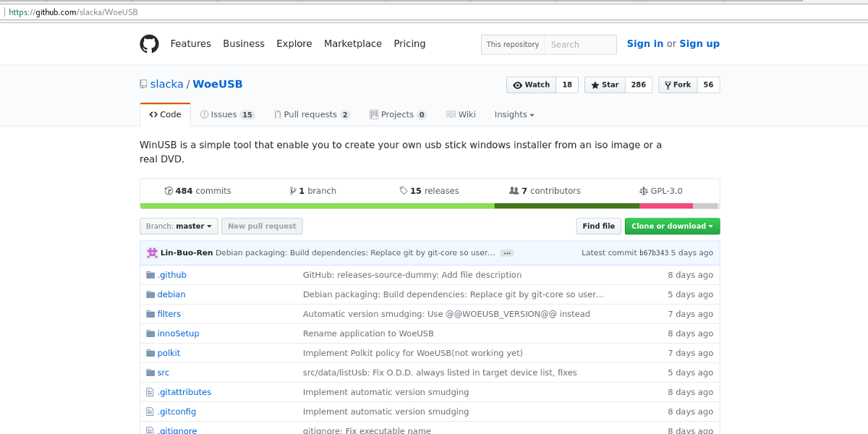868x434 pixels.
Task: Open the Projects tab
Action: 398,114
